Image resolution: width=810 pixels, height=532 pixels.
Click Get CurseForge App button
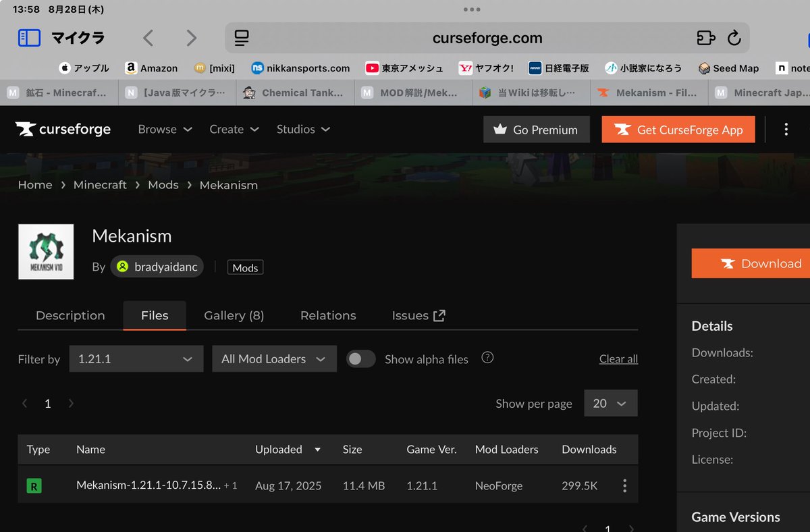(x=678, y=130)
